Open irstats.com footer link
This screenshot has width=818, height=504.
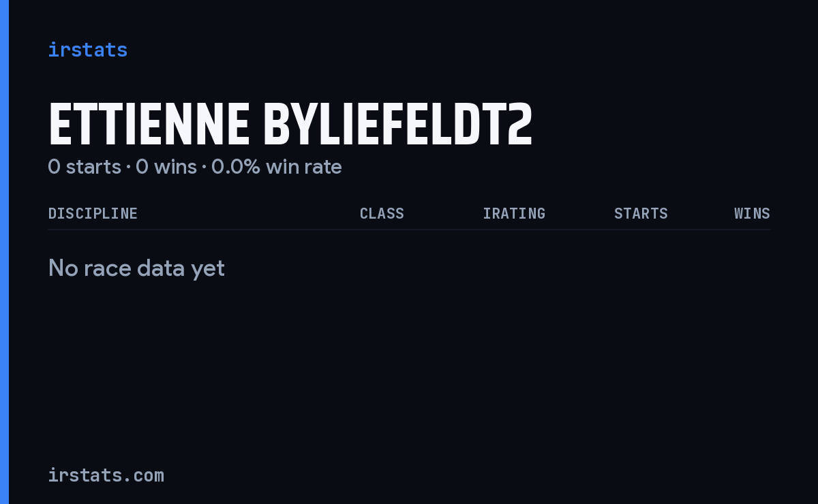[x=106, y=475]
